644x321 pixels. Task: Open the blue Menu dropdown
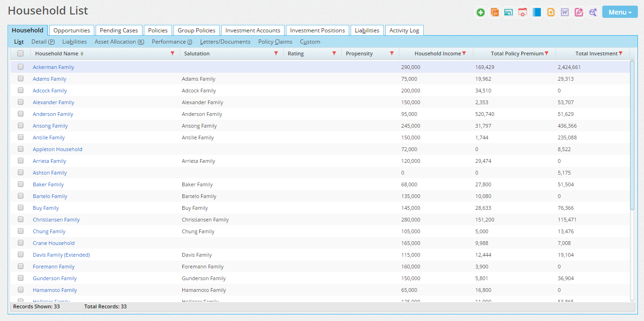[x=620, y=12]
